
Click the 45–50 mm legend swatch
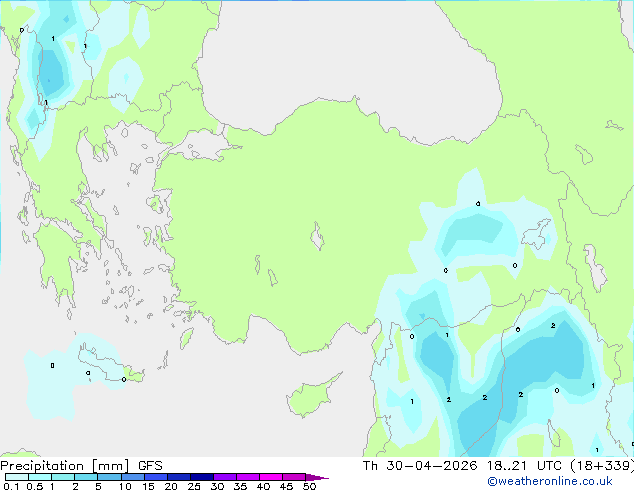click(x=294, y=477)
